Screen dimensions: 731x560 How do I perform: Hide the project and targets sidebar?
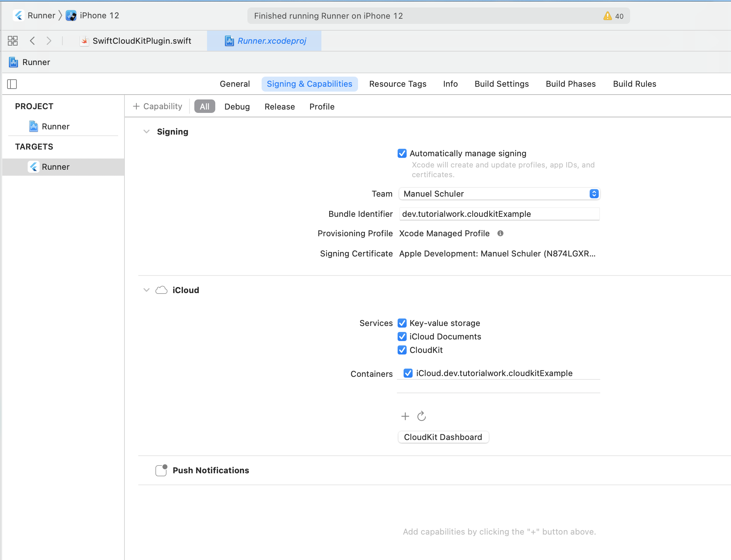tap(12, 84)
